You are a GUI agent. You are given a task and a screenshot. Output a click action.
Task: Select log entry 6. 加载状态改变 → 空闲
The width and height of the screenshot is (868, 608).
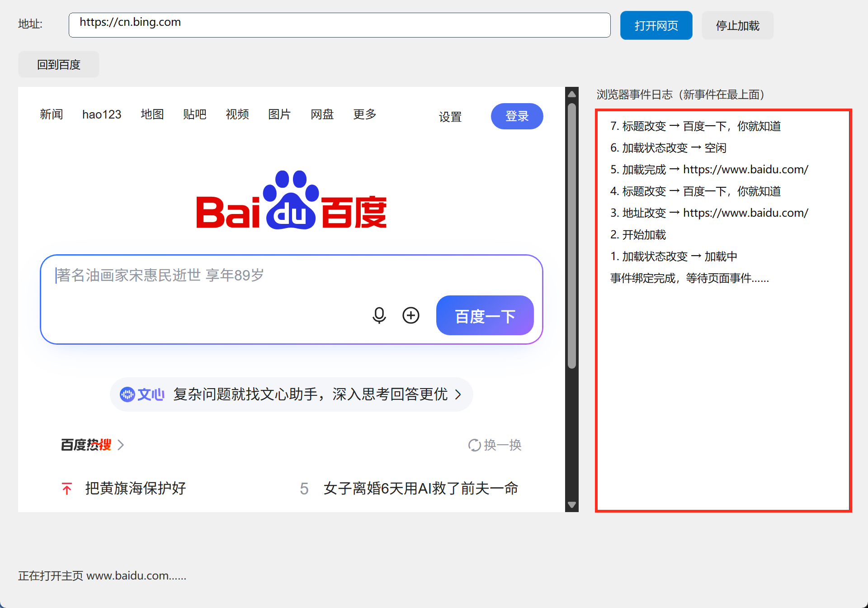click(668, 148)
